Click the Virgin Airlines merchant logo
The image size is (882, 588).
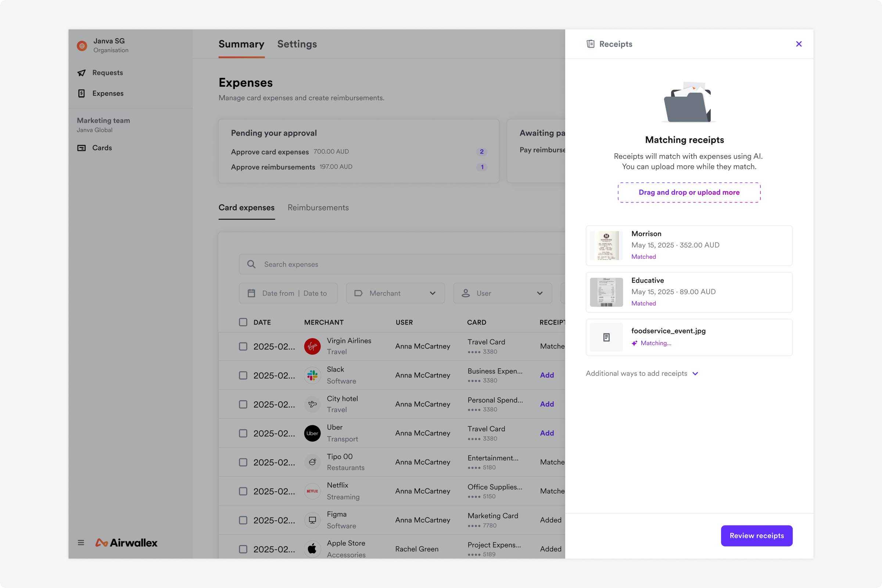point(312,346)
